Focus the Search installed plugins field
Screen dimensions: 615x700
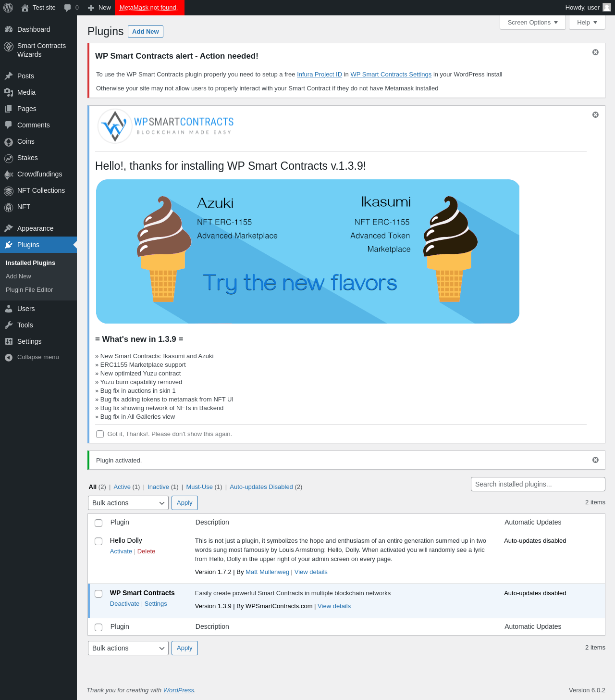538,484
